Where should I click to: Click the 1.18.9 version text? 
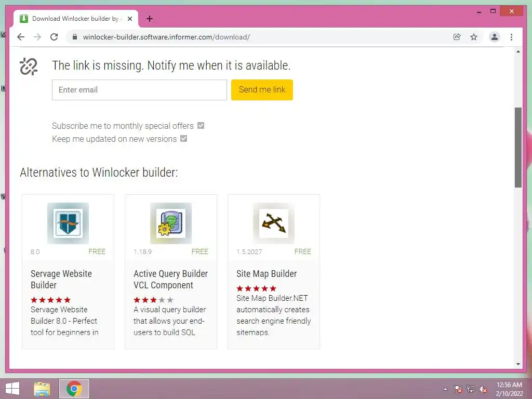click(x=142, y=252)
